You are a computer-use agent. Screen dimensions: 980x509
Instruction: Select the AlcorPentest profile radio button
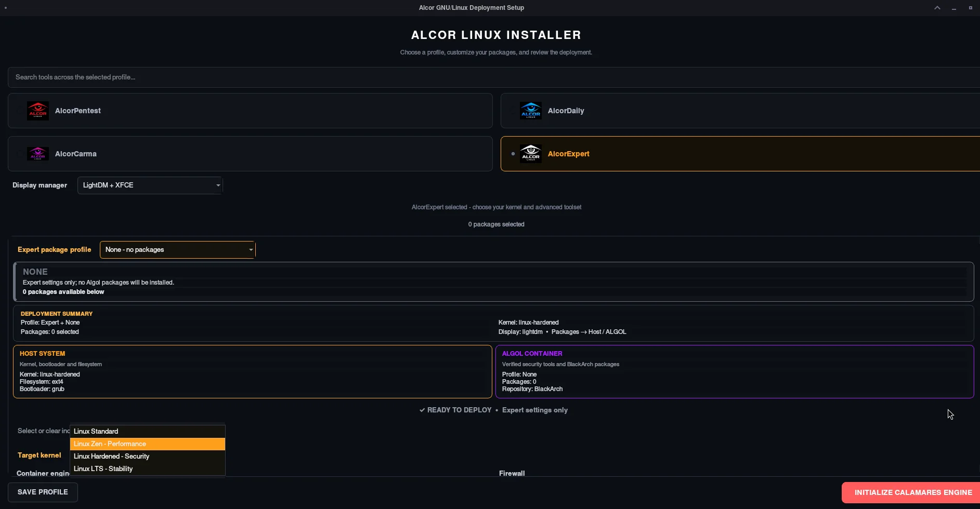pyautogui.click(x=20, y=111)
